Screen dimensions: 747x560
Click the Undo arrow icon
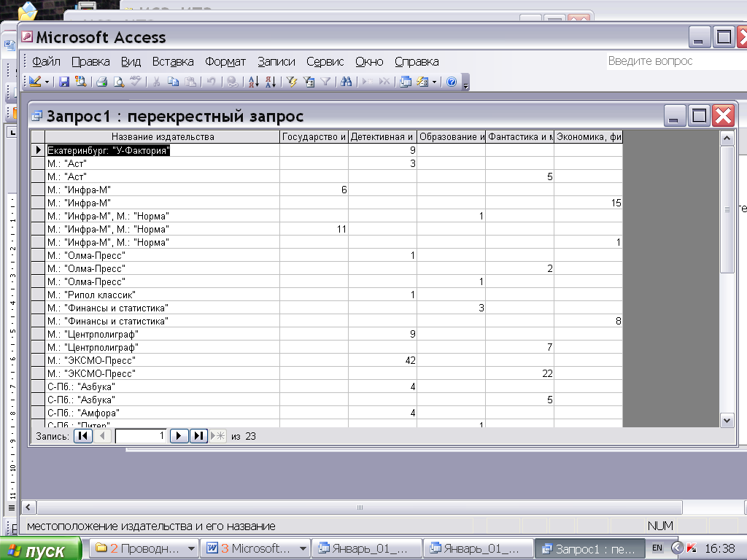(211, 82)
